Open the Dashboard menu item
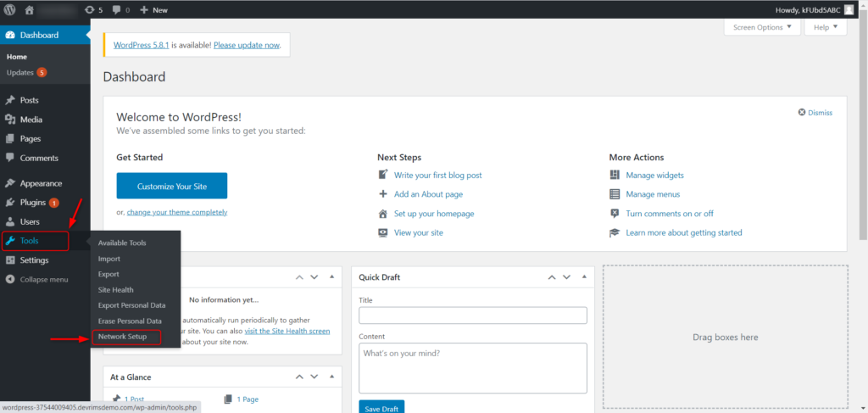This screenshot has height=413, width=868. (45, 35)
